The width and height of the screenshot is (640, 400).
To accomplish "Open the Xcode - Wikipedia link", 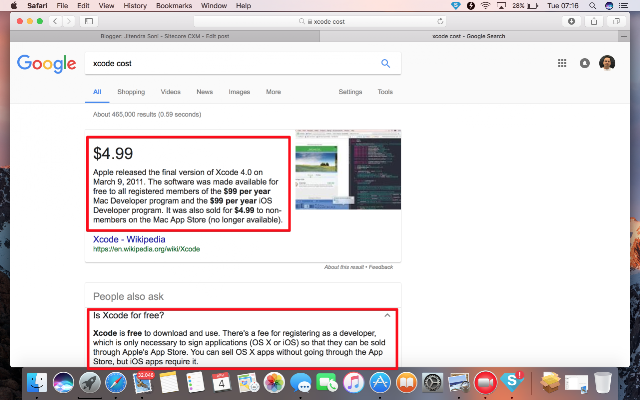I will [x=129, y=240].
